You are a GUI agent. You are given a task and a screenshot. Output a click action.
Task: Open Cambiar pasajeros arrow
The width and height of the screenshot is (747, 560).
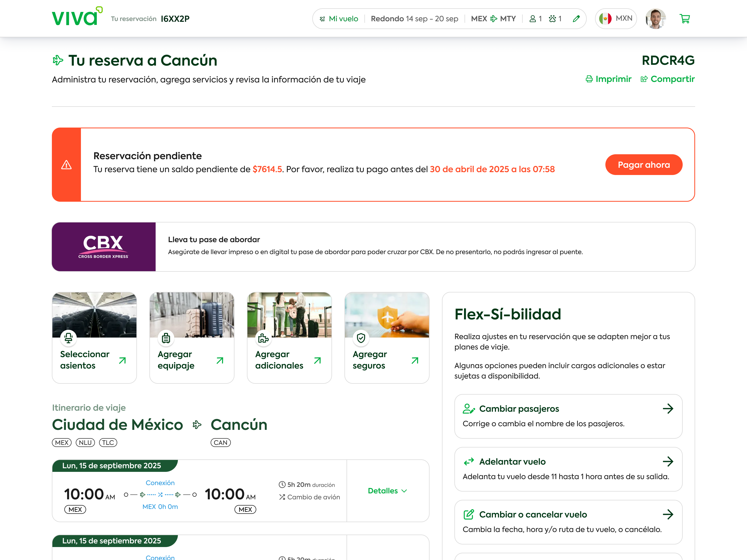point(668,409)
